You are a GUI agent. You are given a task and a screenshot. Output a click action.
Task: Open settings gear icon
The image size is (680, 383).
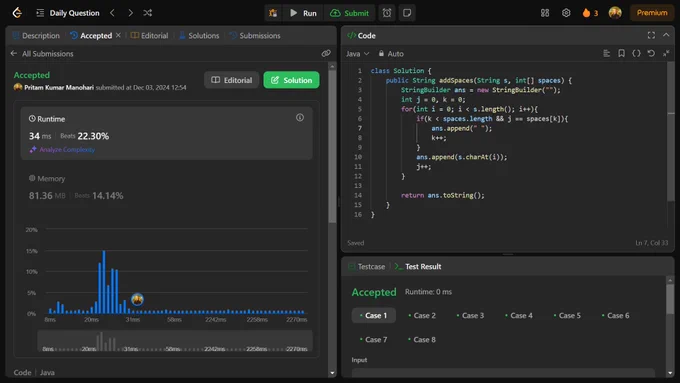[x=566, y=13]
